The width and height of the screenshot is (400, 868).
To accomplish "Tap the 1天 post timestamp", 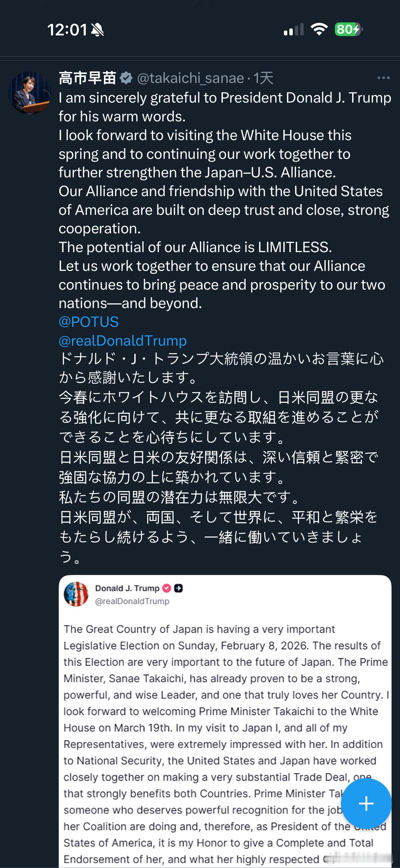I will (263, 78).
